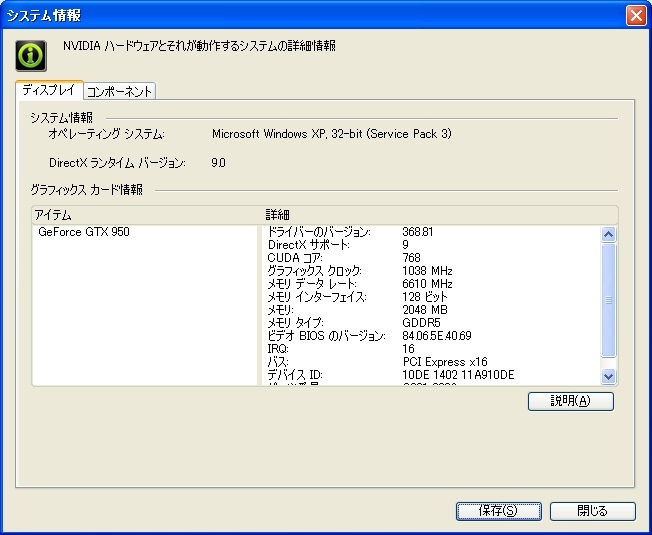Image resolution: width=652 pixels, height=535 pixels.
Task: Click the オペレーティング システム label
Action: tap(106, 134)
